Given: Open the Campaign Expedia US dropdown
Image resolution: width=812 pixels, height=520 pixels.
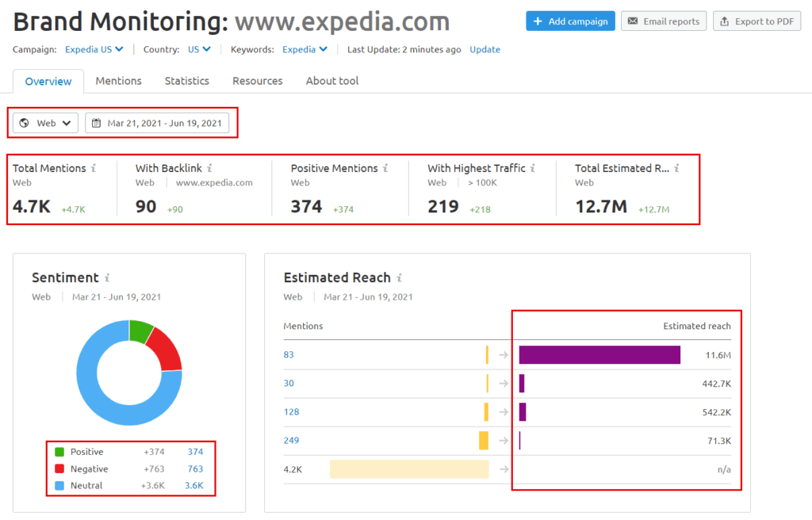Looking at the screenshot, I should pyautogui.click(x=94, y=50).
